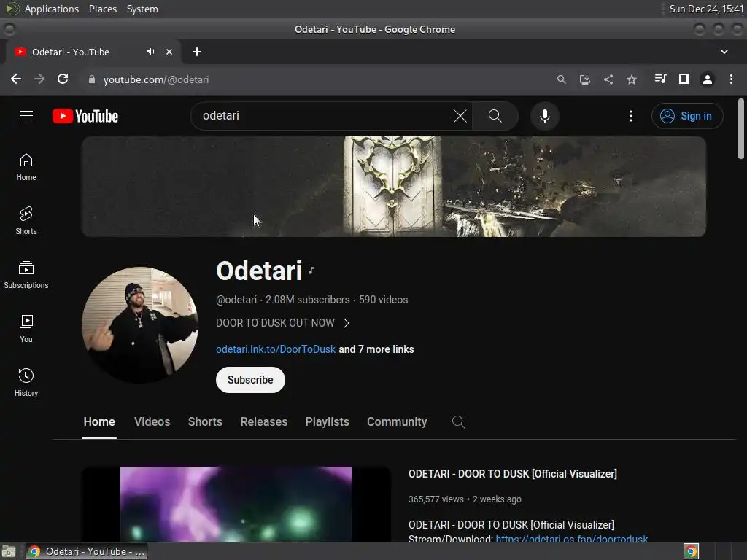
Task: Open YouTube settings three-dot menu
Action: [631, 116]
